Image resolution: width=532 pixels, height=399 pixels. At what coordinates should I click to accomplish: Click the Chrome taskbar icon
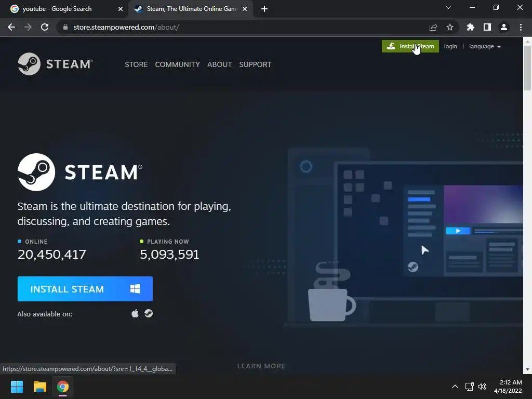pos(63,387)
